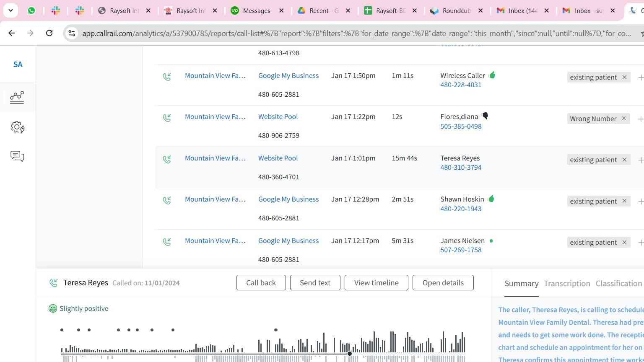Remove existing patient tag from Wireless Caller row
The height and width of the screenshot is (362, 644).
(x=624, y=77)
